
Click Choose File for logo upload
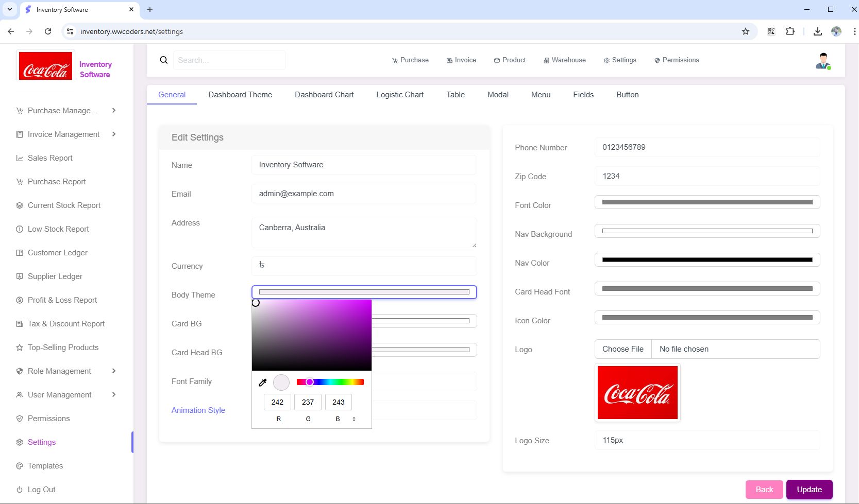[623, 349]
